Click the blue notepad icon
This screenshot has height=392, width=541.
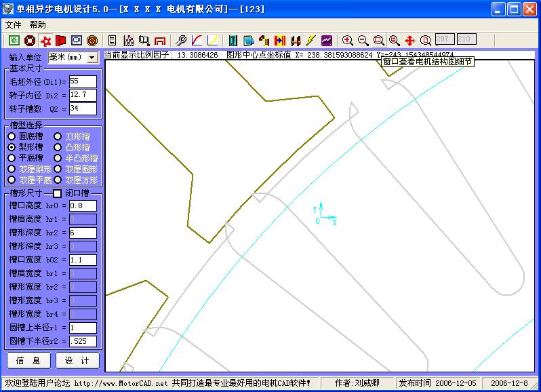(249, 41)
